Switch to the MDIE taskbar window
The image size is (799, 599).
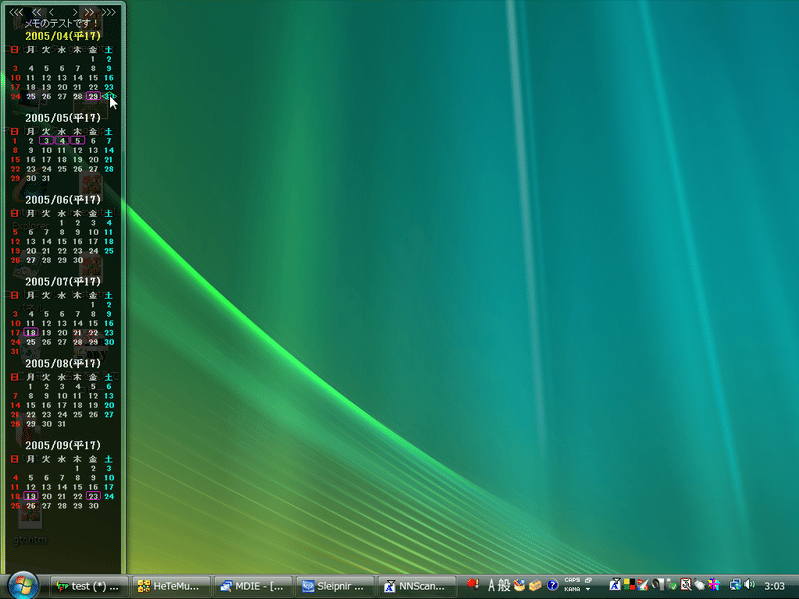[x=254, y=586]
